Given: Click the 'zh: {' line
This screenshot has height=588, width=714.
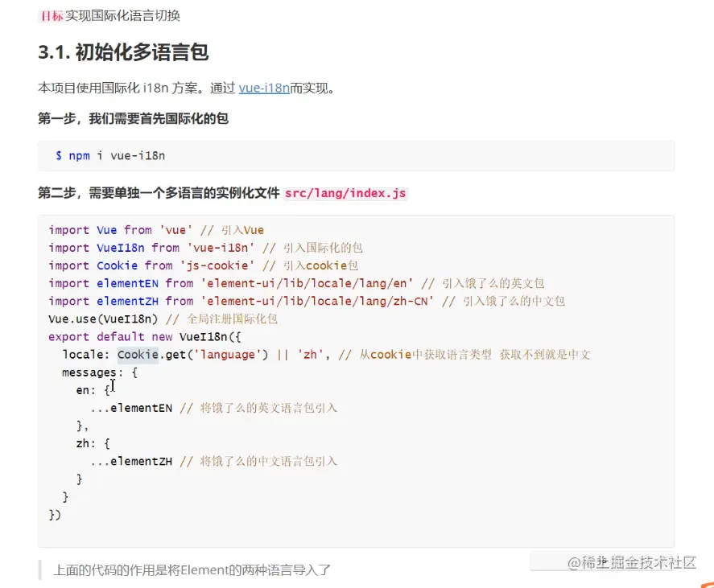Looking at the screenshot, I should 93,443.
